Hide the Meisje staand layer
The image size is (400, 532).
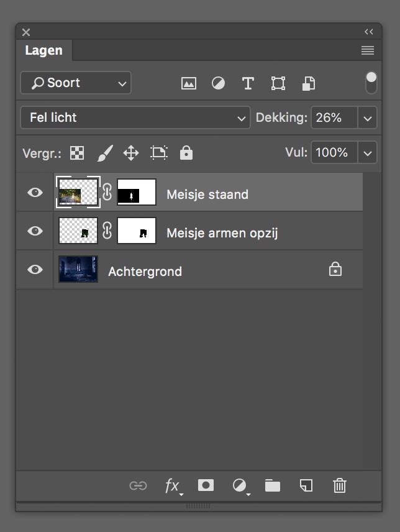[35, 193]
